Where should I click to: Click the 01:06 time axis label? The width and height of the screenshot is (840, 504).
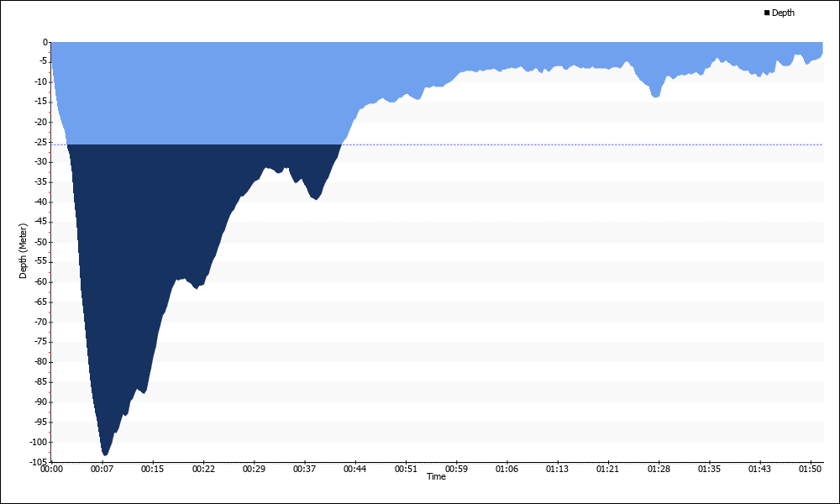point(507,470)
